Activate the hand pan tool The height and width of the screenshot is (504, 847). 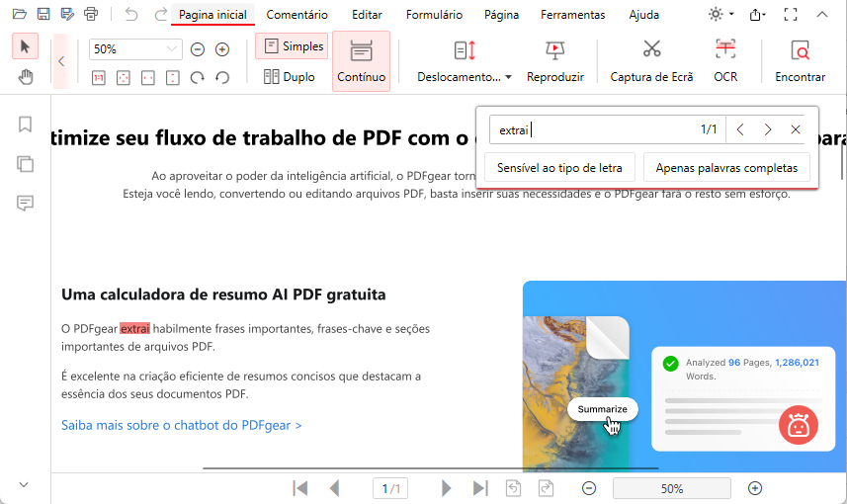point(25,77)
